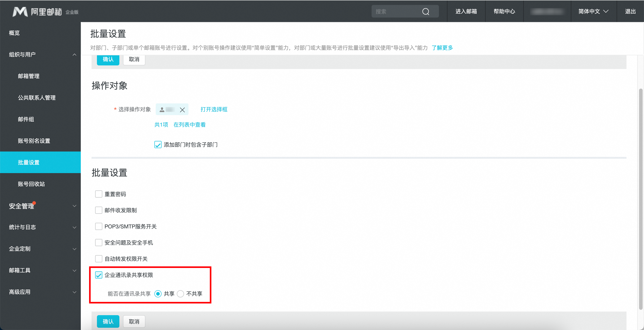The image size is (644, 330).
Task: Click the 进入邮箱 mailbox entry icon
Action: [x=465, y=11]
